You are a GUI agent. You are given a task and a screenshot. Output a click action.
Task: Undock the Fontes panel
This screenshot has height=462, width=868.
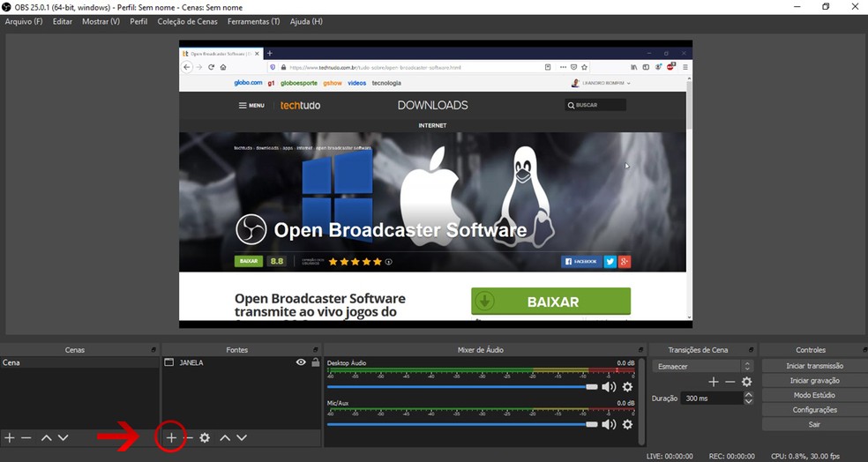point(316,350)
